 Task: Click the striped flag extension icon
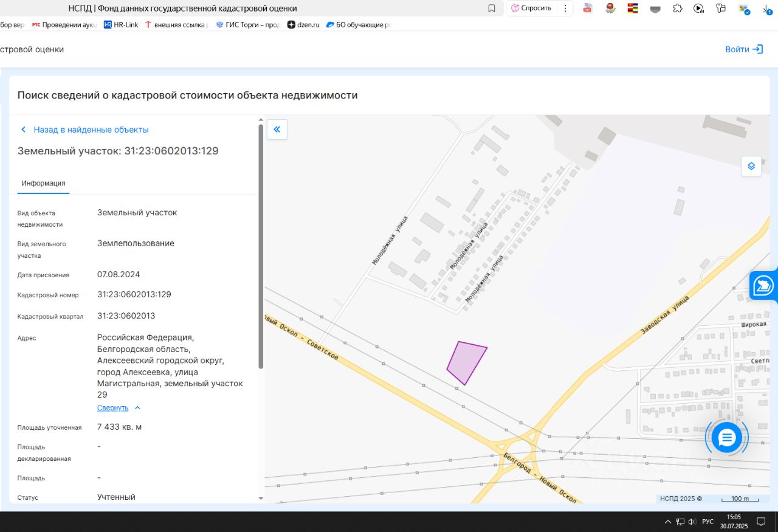point(633,9)
